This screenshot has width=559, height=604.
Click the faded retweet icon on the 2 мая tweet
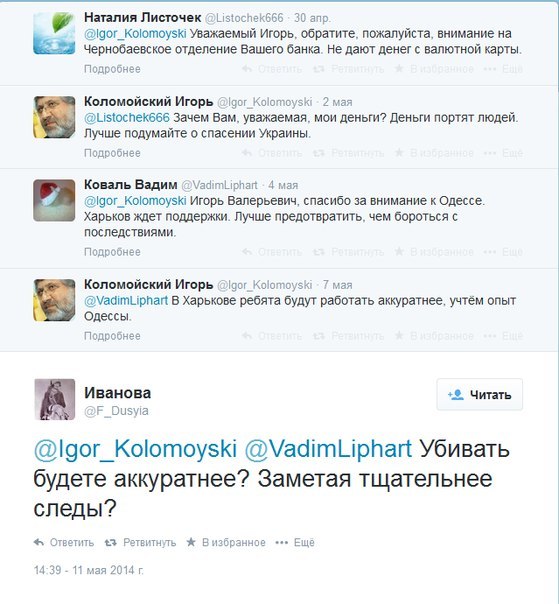(x=319, y=153)
